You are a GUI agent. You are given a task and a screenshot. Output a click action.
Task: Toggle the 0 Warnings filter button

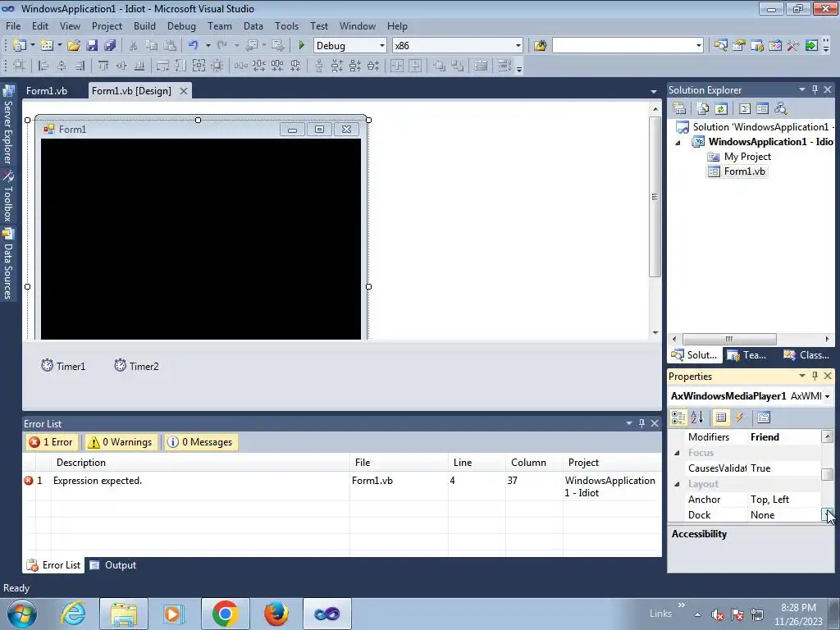(121, 442)
